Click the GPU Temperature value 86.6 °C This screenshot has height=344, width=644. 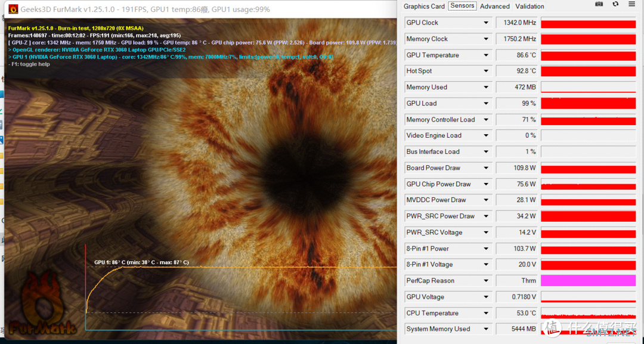516,55
